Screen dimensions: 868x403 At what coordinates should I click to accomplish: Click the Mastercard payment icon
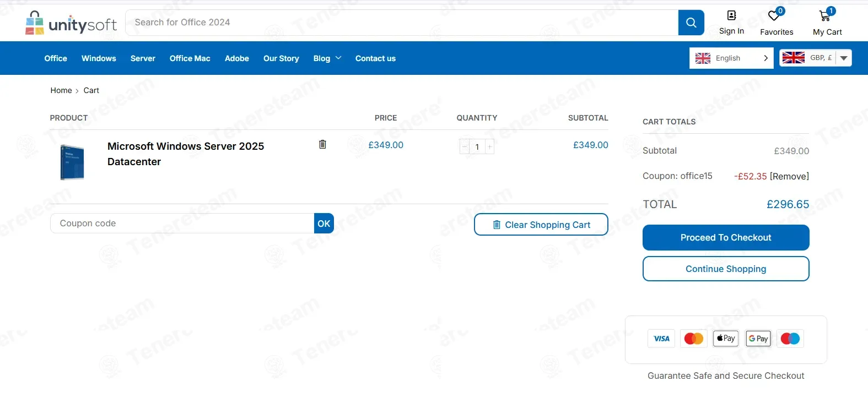tap(694, 339)
